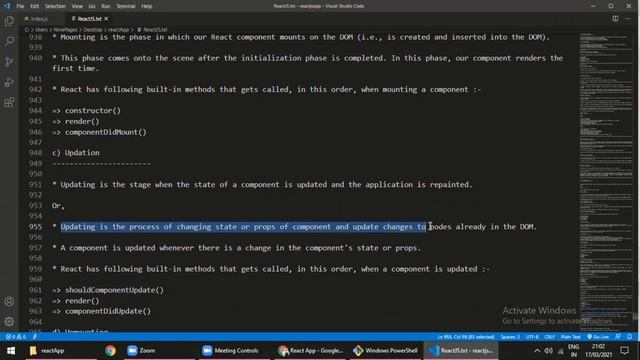The image size is (640, 360).
Task: Open the Help menu
Action: (x=147, y=6)
